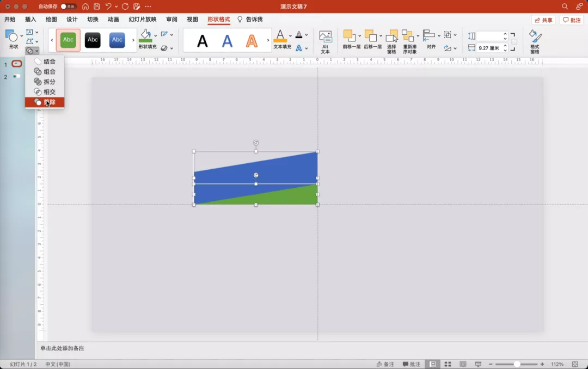588x369 pixels.
Task: Choose 拆分 (Fragment) from merge menu
Action: point(45,82)
